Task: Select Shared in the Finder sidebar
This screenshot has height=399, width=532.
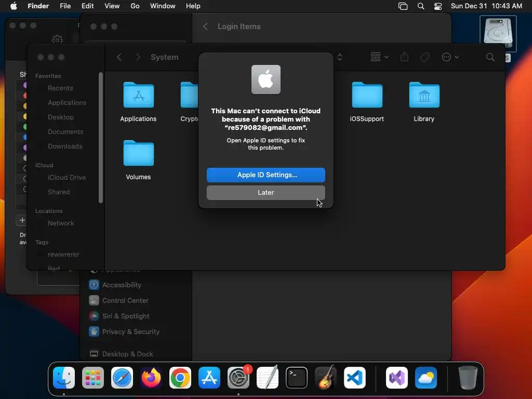Action: coord(59,192)
